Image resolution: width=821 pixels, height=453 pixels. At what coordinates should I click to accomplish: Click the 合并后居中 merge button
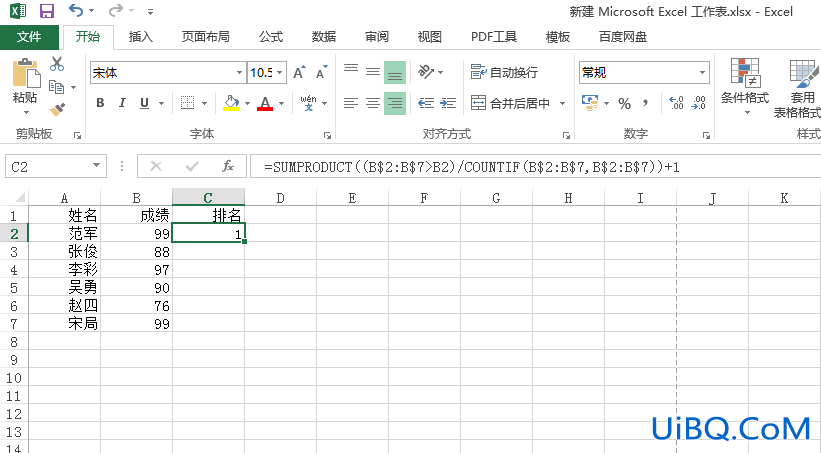point(510,103)
